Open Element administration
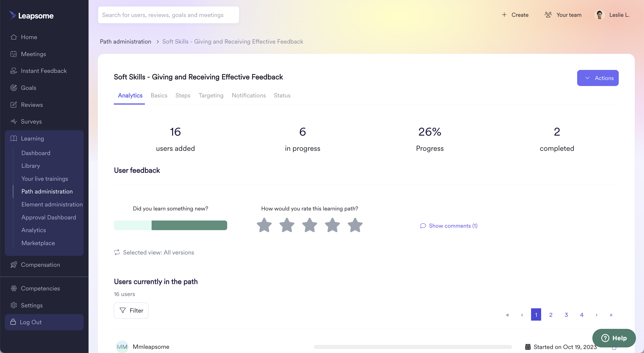Image resolution: width=644 pixels, height=353 pixels. (52, 204)
